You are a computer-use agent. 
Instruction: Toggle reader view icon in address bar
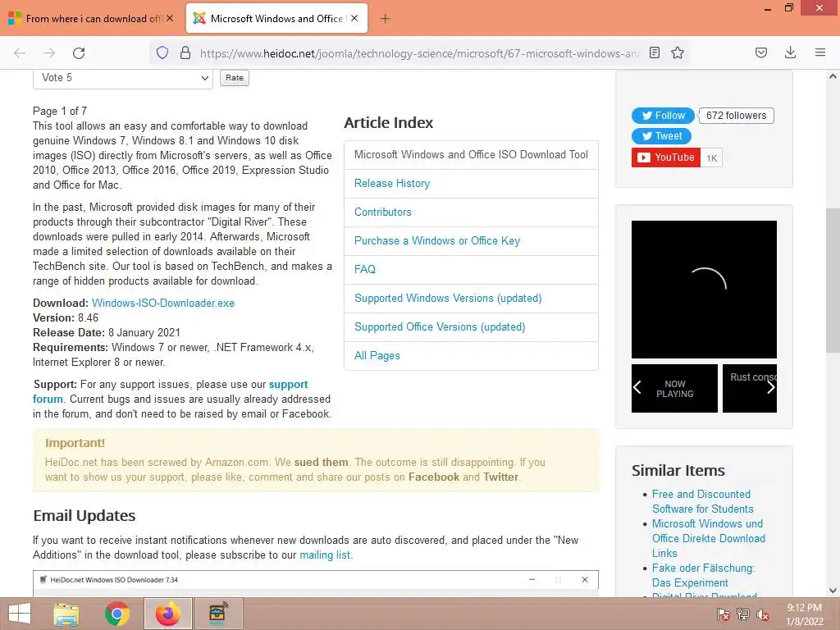[x=654, y=52]
